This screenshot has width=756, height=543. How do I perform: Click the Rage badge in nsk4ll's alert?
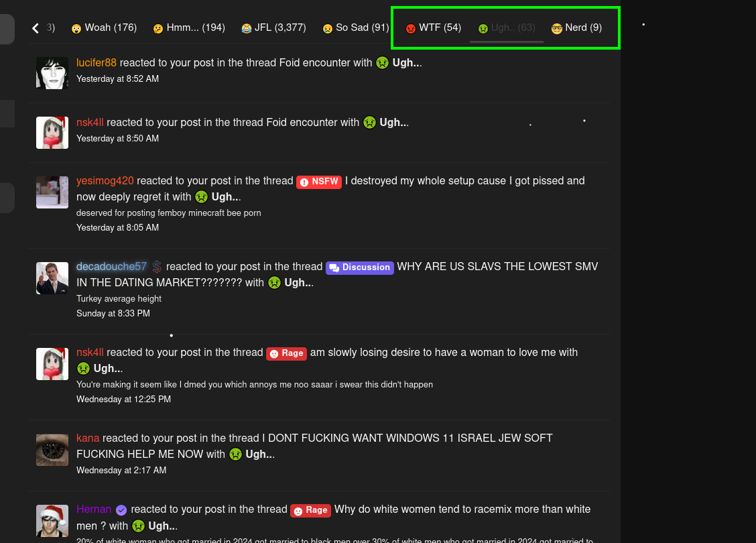point(286,353)
